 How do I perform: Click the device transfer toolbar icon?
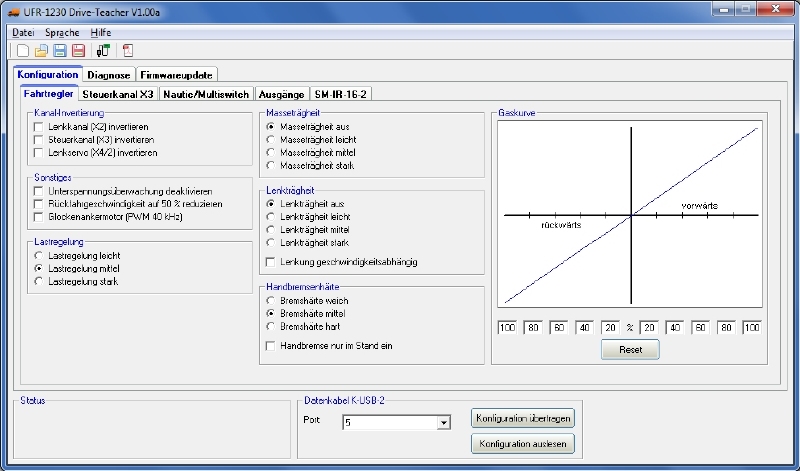102,50
